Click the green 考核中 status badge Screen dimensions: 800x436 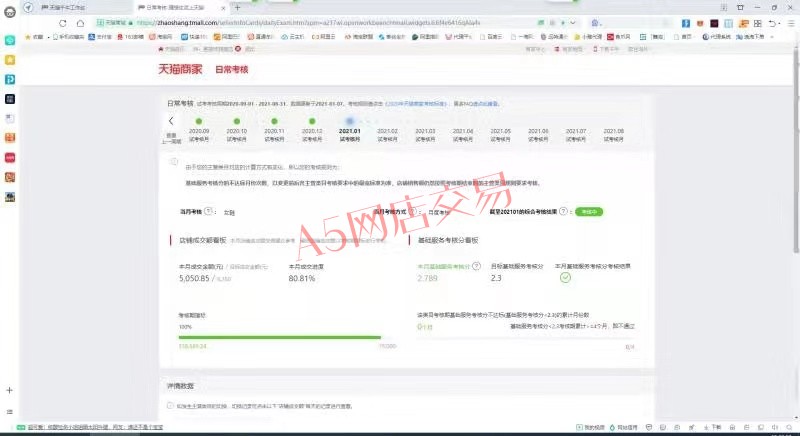tap(589, 212)
